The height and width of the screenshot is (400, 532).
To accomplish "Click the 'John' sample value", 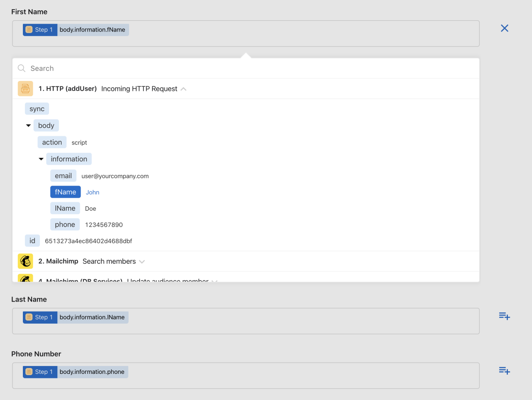I will pyautogui.click(x=93, y=192).
